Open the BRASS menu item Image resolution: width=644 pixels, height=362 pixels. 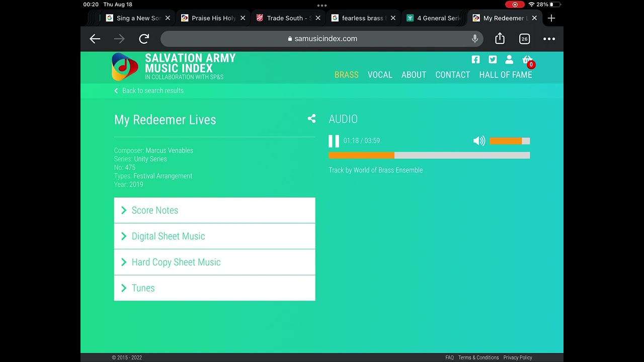tap(347, 74)
